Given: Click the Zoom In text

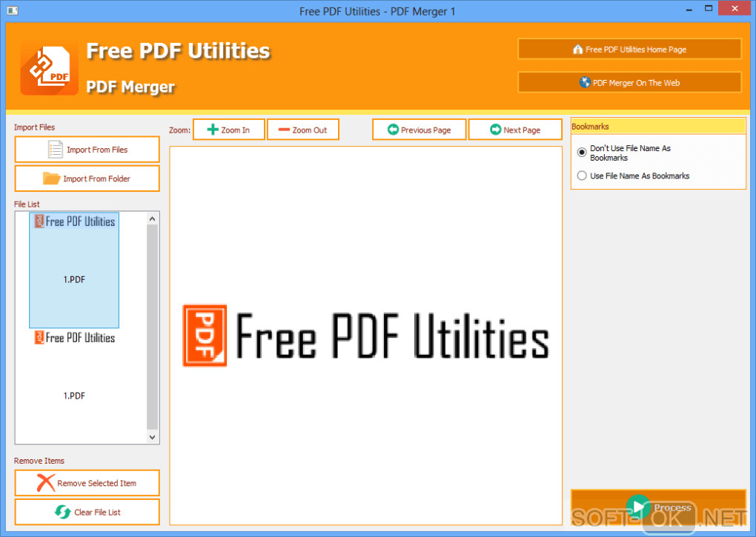Looking at the screenshot, I should coord(235,130).
